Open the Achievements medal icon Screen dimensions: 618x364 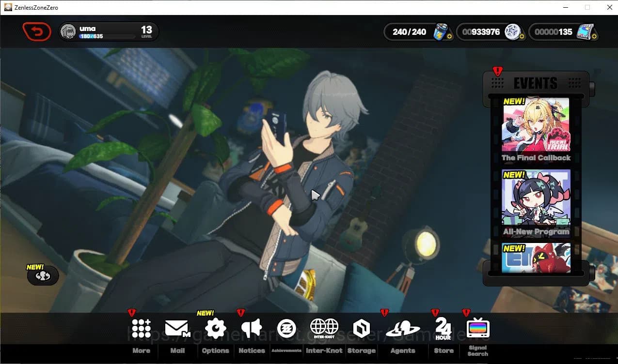coord(286,329)
